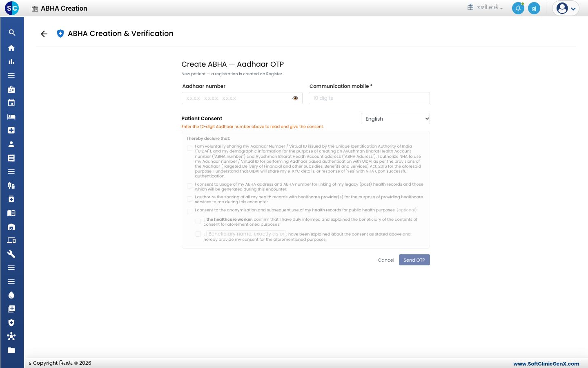Go to the home icon in the sidebar
The image size is (588, 368).
[x=11, y=48]
